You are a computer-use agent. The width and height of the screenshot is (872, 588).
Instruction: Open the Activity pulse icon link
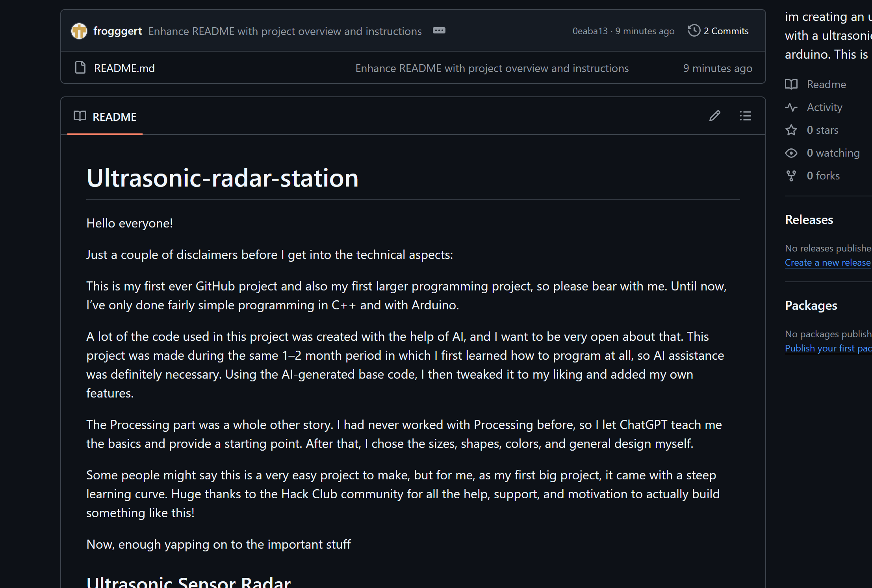(791, 107)
